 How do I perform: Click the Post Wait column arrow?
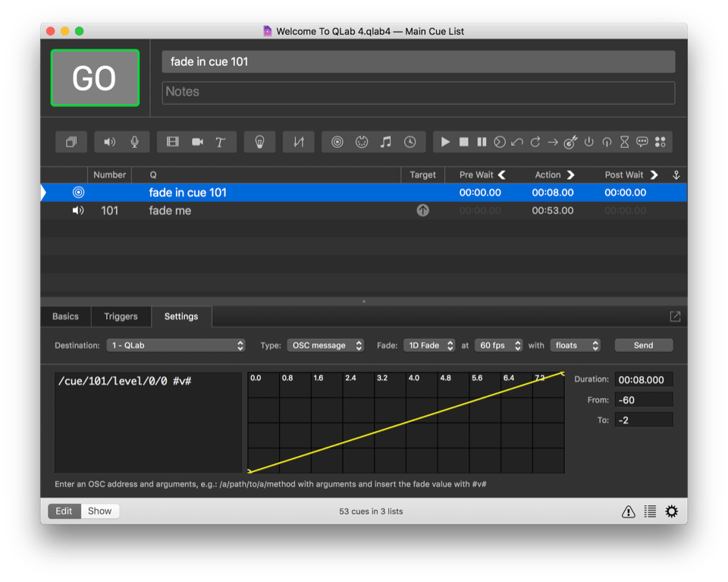coord(654,175)
